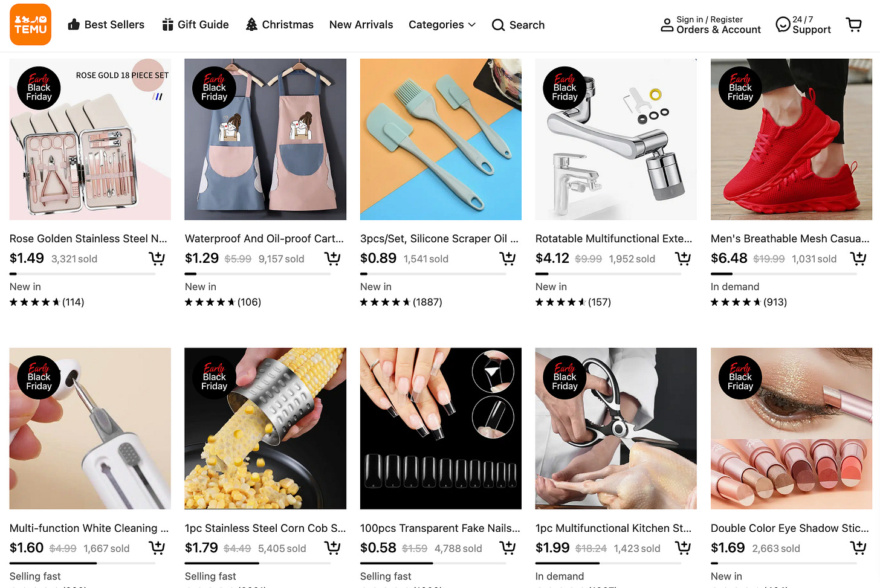Click the 24/7 Support chat icon
This screenshot has height=588, width=880.
tap(783, 25)
